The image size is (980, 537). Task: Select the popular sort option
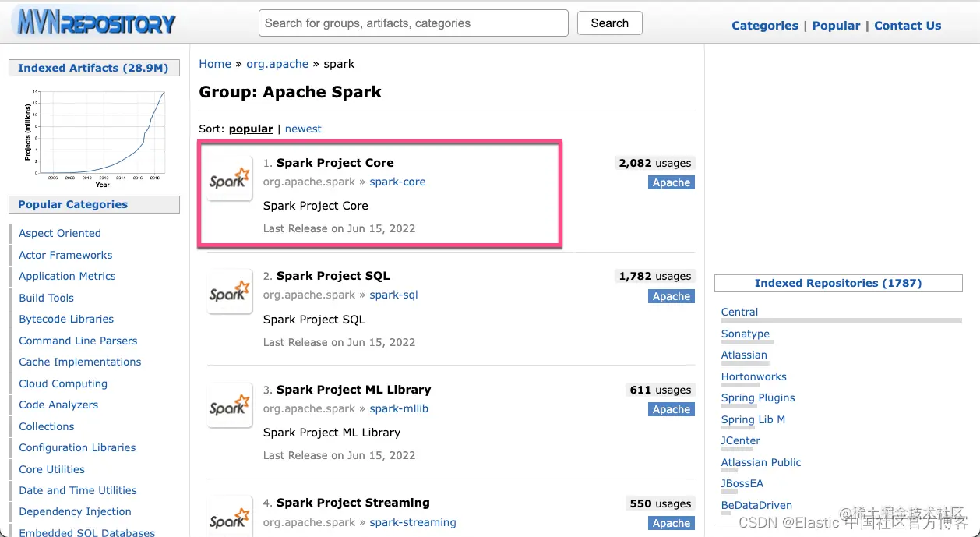point(251,129)
